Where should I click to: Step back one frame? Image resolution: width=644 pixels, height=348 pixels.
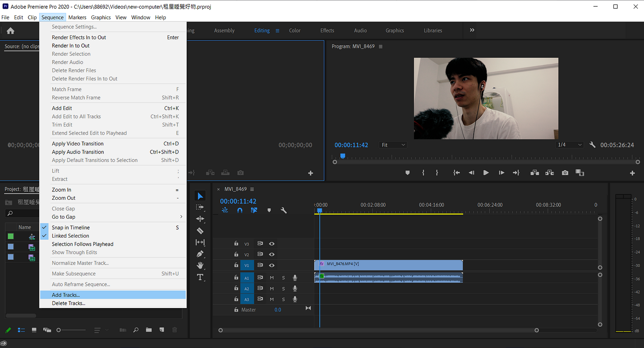[x=471, y=173]
